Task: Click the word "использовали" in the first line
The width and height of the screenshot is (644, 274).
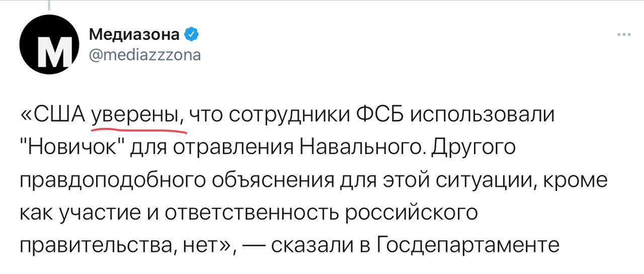Action: 482,116
